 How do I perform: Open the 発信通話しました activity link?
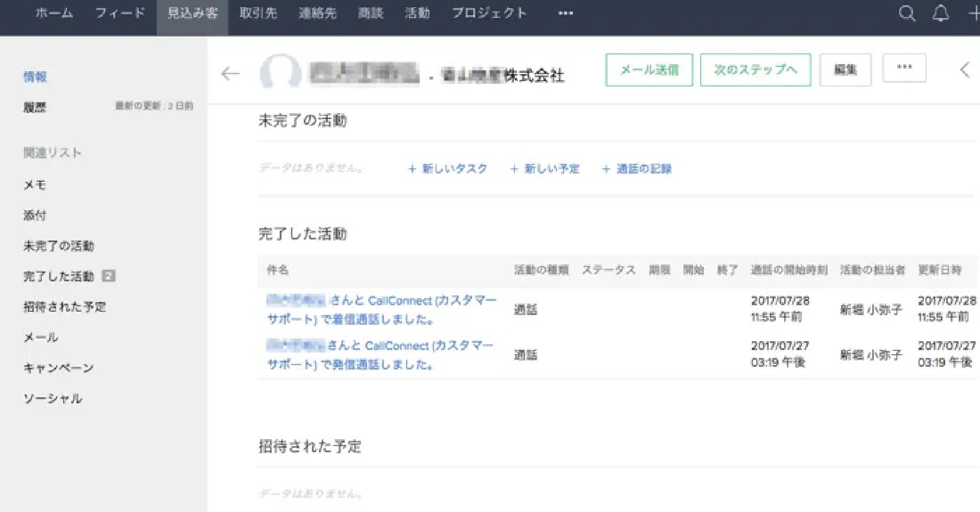(x=380, y=355)
